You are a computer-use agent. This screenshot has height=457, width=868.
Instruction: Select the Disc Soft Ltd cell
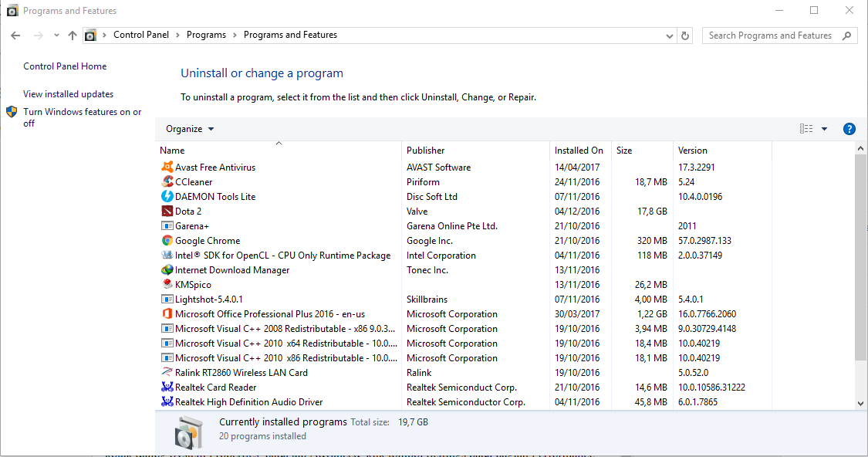click(x=432, y=197)
